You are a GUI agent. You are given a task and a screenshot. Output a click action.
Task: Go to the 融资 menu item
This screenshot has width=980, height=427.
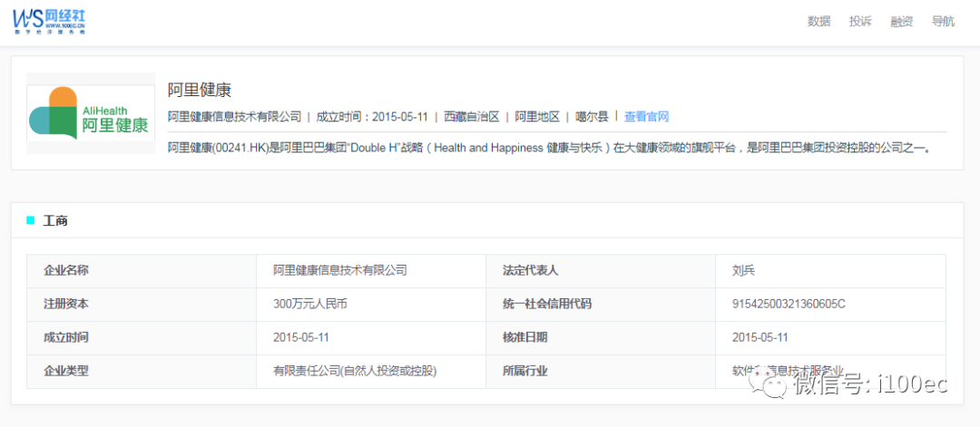click(x=902, y=21)
